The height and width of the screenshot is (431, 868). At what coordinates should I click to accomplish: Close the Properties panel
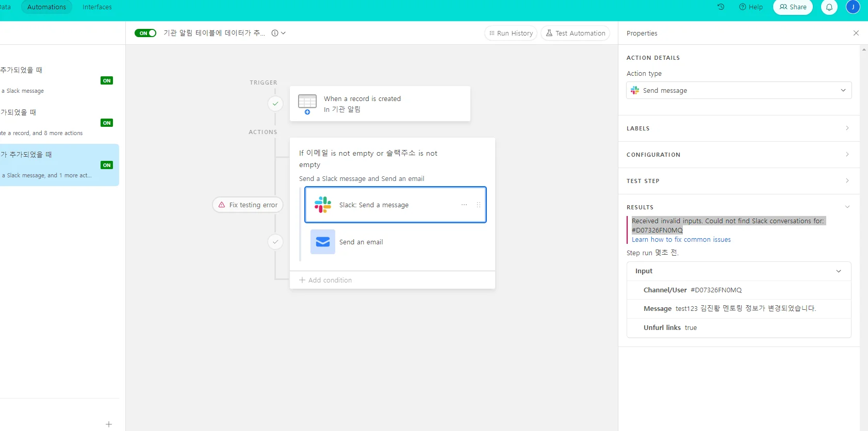pyautogui.click(x=856, y=33)
